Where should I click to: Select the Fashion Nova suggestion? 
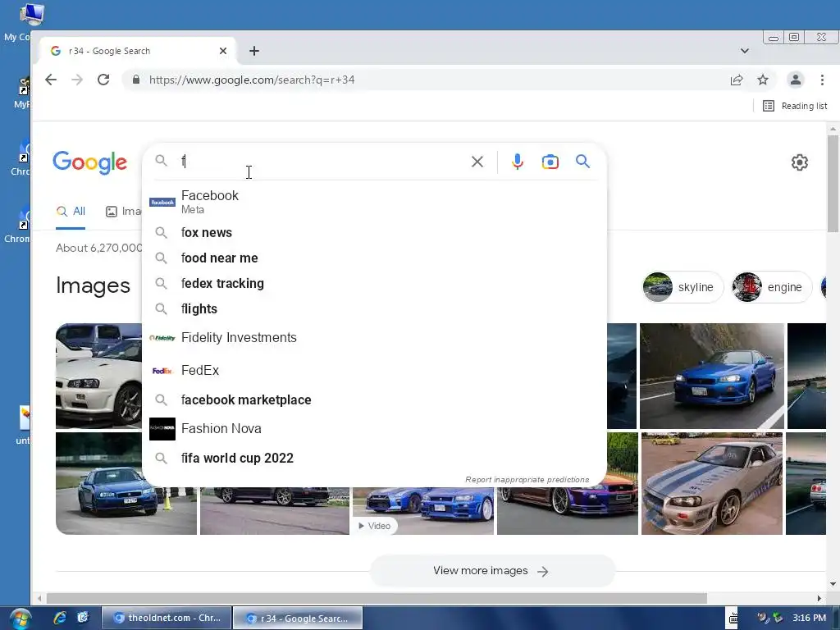(x=374, y=428)
